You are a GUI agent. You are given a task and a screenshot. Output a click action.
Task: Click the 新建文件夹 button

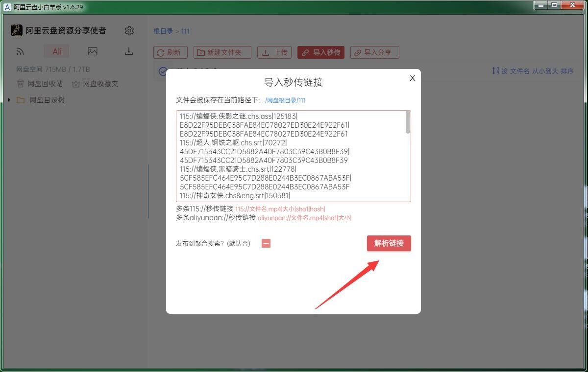[222, 52]
